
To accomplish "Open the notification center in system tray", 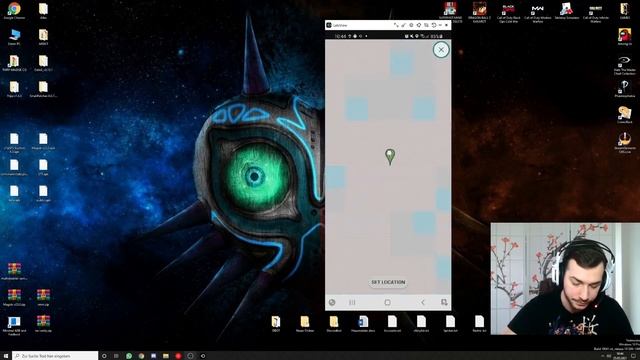I will tap(634, 356).
